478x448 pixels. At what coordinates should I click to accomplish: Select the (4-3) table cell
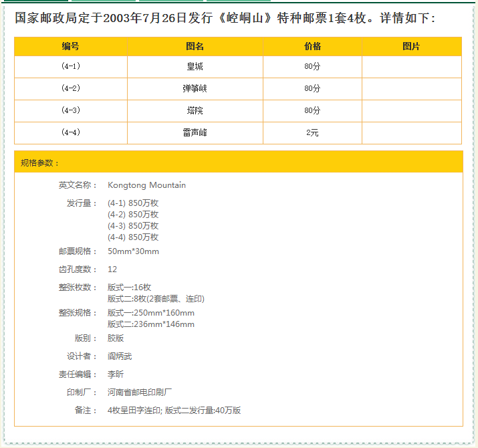71,110
